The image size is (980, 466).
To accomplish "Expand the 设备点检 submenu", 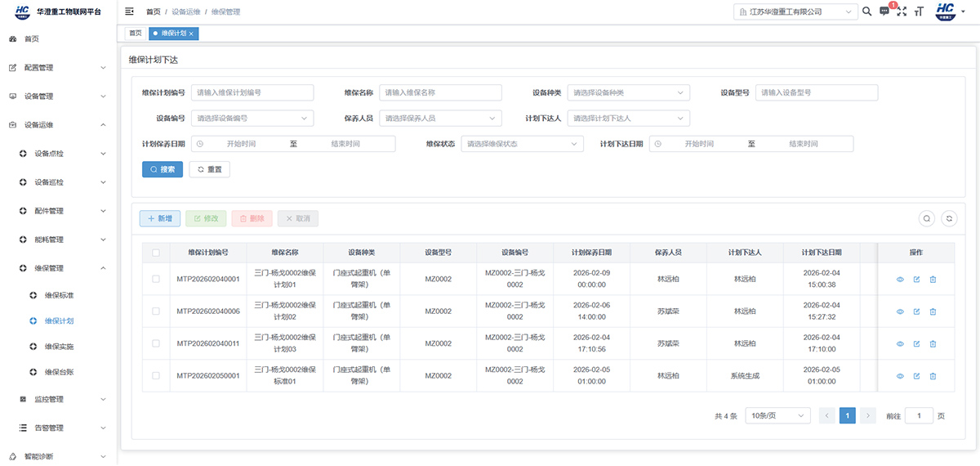I will point(58,154).
